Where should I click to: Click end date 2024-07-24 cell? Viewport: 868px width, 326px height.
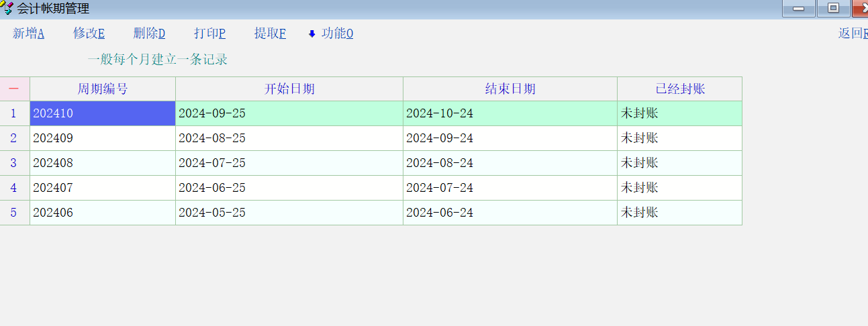coord(510,188)
